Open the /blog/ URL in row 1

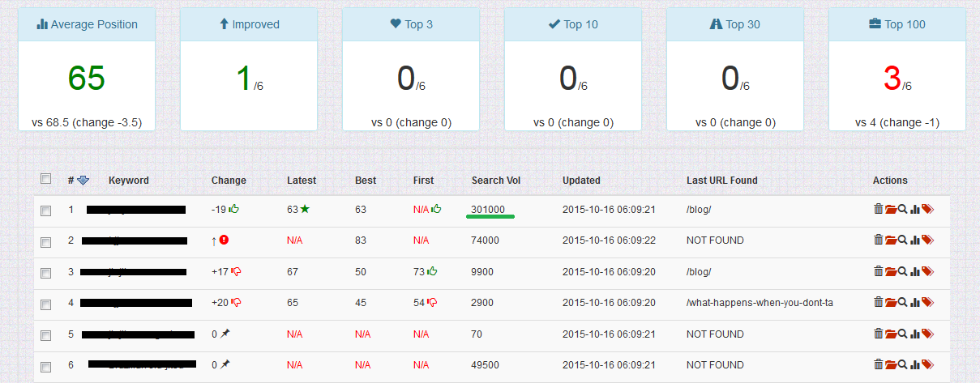[x=699, y=210]
